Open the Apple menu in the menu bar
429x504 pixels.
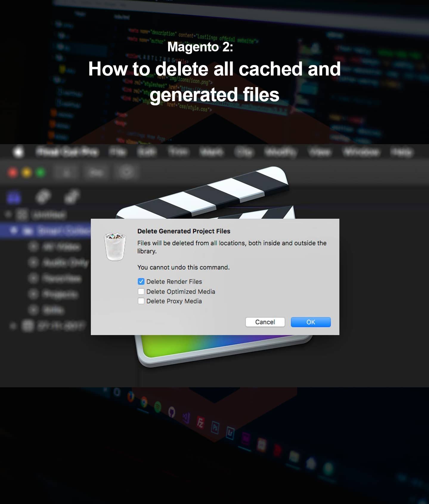click(18, 152)
